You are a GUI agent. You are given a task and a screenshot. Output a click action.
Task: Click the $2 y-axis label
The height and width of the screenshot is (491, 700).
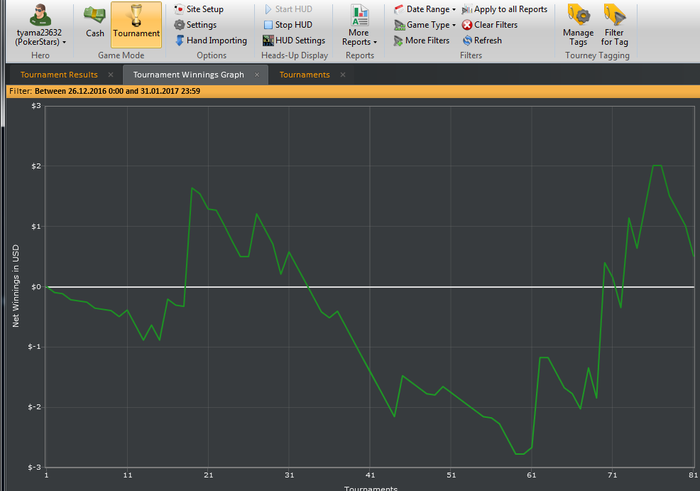[x=36, y=166]
